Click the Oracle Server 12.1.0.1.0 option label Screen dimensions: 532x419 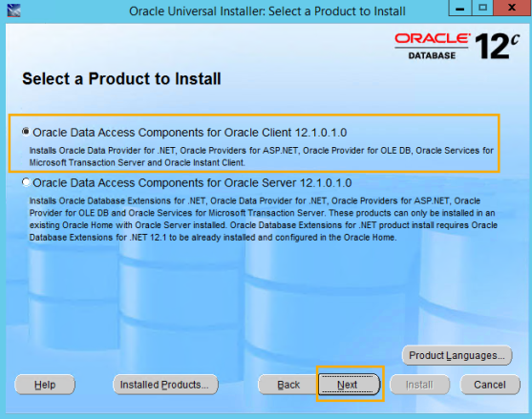192,183
